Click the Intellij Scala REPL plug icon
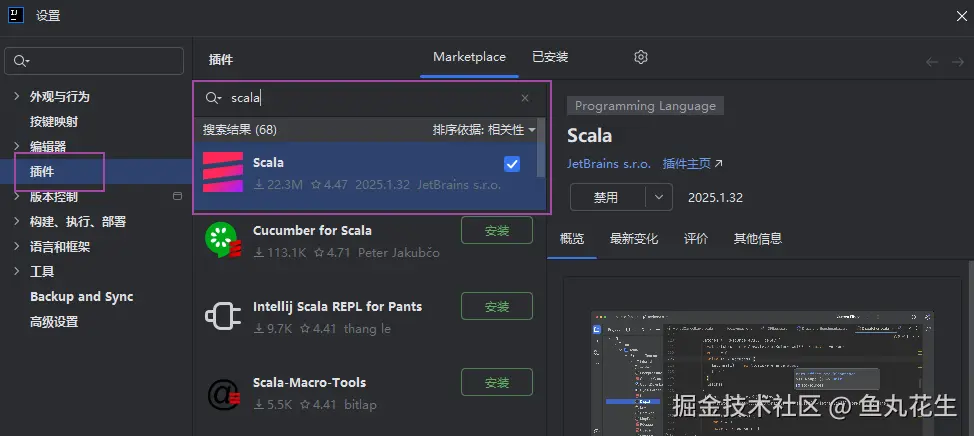 222,316
